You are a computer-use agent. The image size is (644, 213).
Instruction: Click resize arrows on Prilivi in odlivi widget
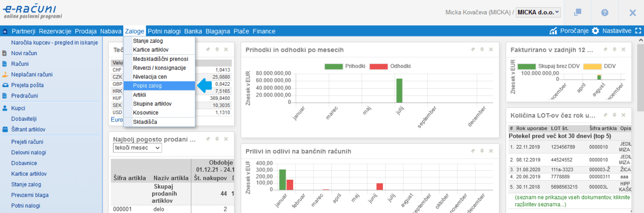[x=482, y=151]
